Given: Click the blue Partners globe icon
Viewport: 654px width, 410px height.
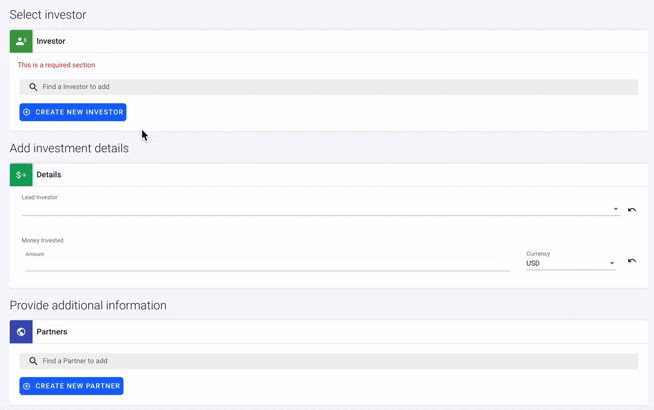Looking at the screenshot, I should [21, 332].
